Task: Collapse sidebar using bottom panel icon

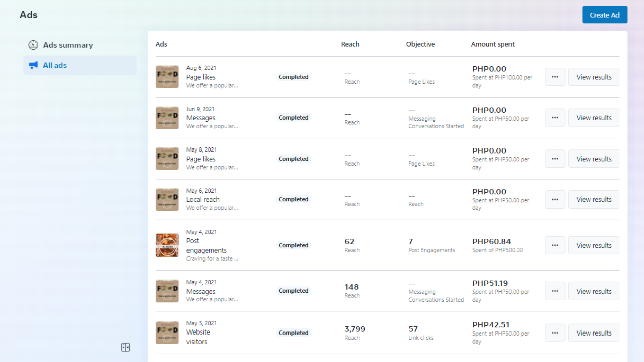Action: click(125, 347)
